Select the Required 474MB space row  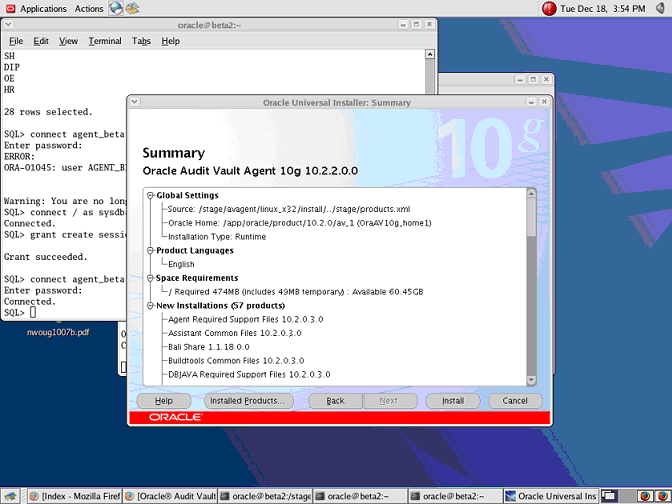point(296,292)
